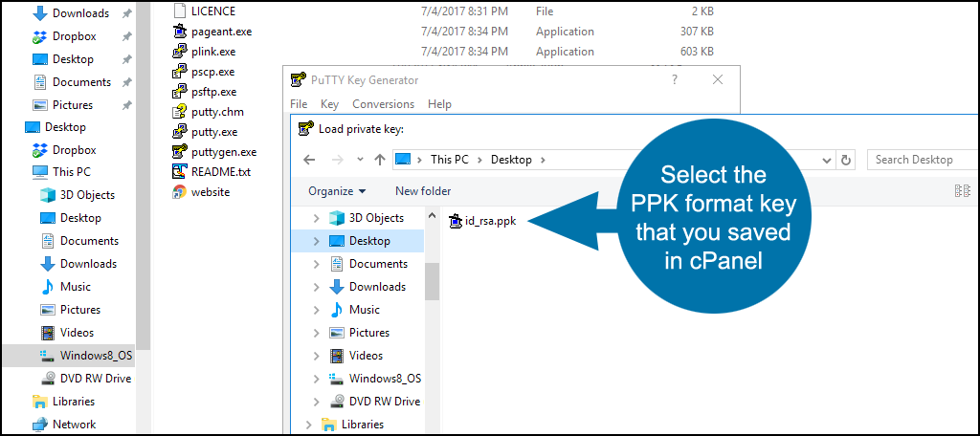
Task: Open the Help menu in PuTTY Key Generator
Action: (439, 104)
